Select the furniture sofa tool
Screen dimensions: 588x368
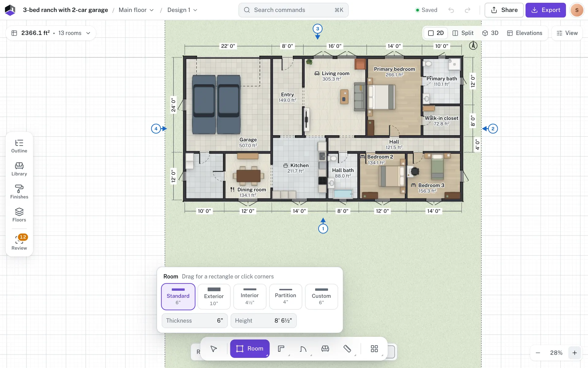(325, 349)
